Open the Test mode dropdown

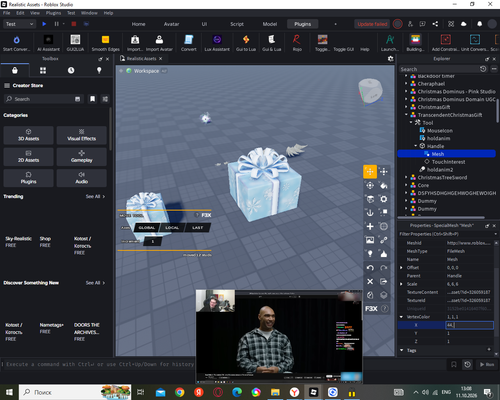click(x=19, y=24)
